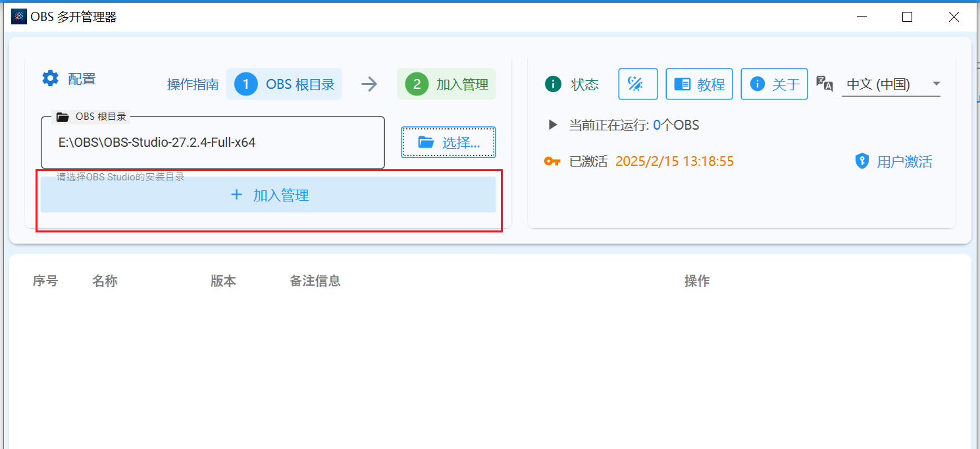Click the OBS root directory path field

(x=213, y=142)
